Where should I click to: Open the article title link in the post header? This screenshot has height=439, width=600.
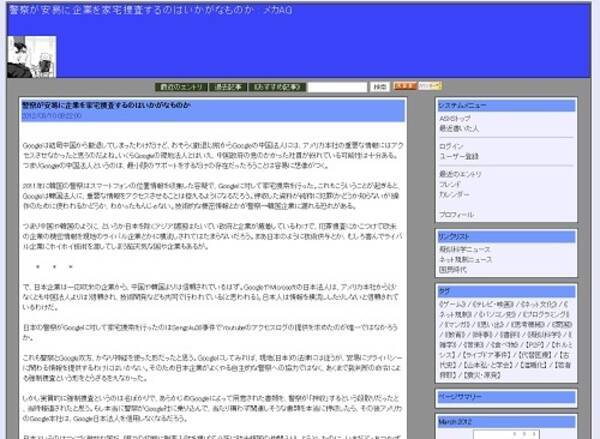[107, 104]
